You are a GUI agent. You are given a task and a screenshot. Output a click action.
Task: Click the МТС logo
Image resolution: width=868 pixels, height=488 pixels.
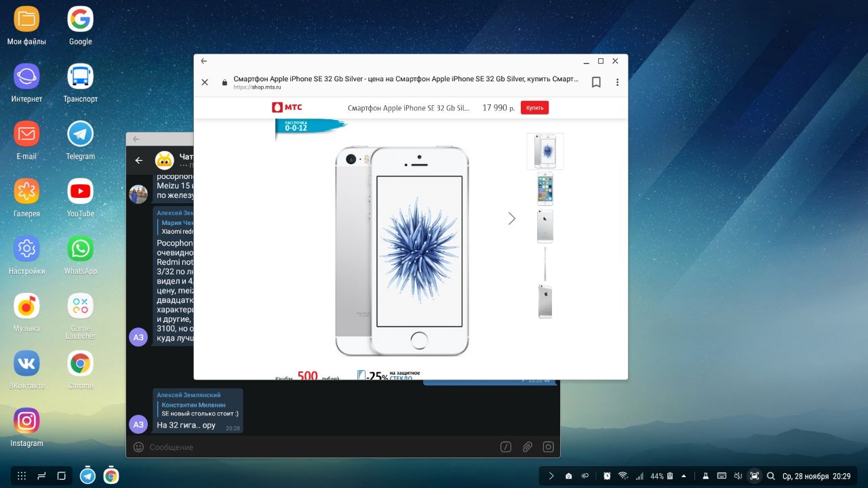tap(287, 107)
